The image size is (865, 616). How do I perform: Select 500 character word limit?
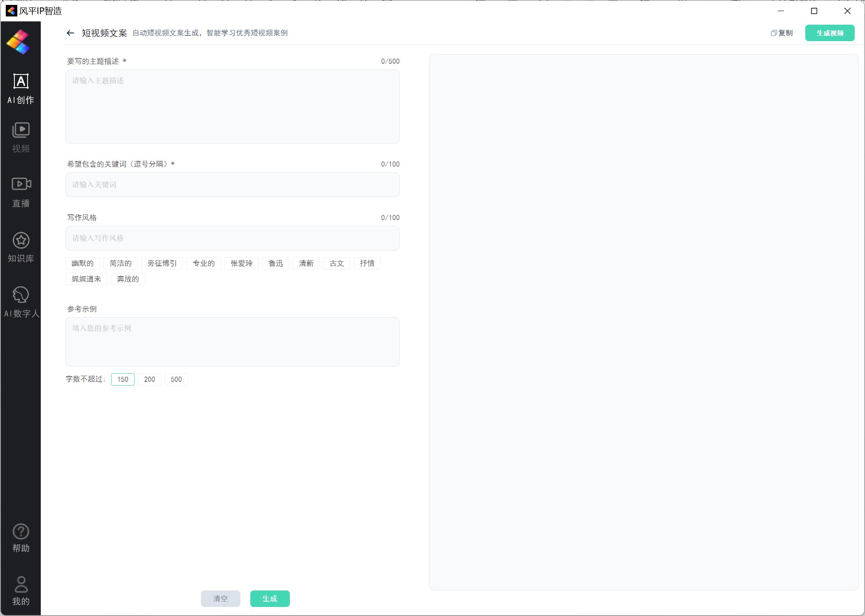pyautogui.click(x=175, y=379)
